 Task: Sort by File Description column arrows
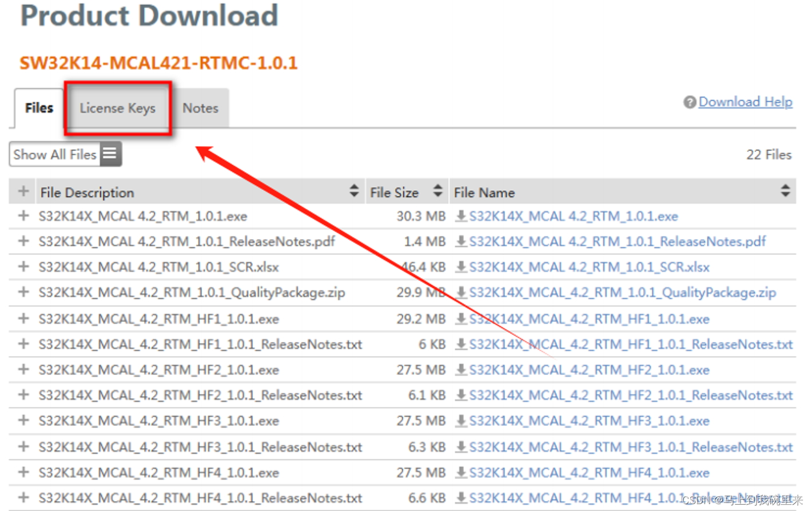tap(354, 191)
